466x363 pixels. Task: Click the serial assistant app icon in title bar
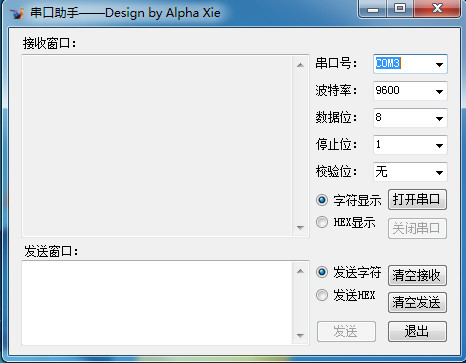point(17,13)
